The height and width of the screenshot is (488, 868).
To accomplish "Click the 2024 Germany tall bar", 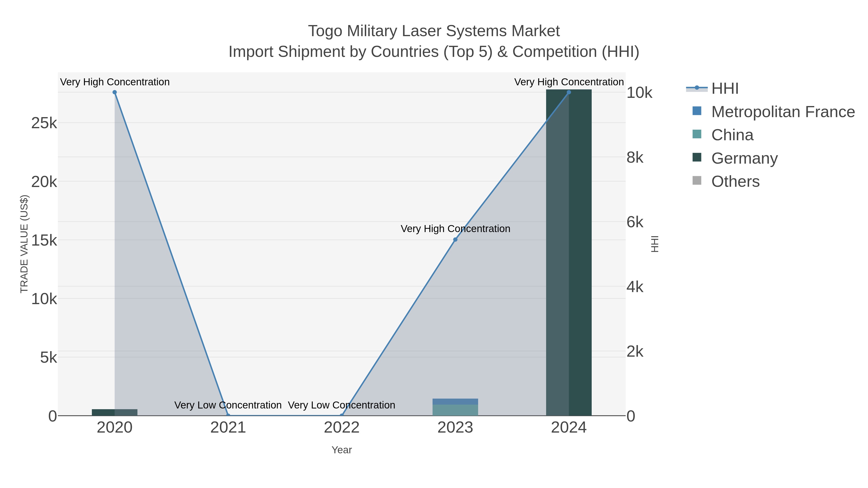I will point(569,253).
